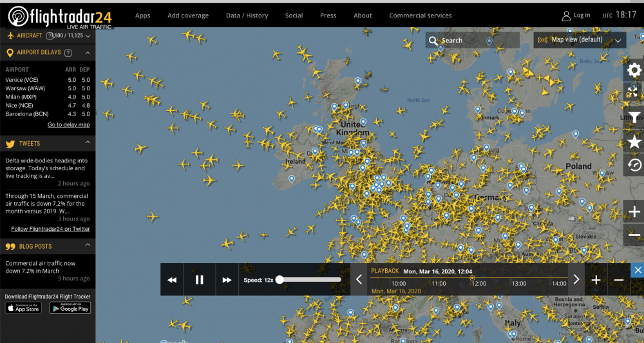This screenshot has width=644, height=343.
Task: Rewind the flight playback
Action: tap(172, 280)
